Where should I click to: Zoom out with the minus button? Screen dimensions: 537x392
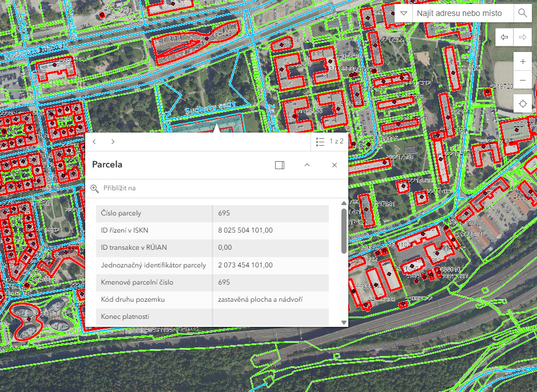pyautogui.click(x=523, y=81)
